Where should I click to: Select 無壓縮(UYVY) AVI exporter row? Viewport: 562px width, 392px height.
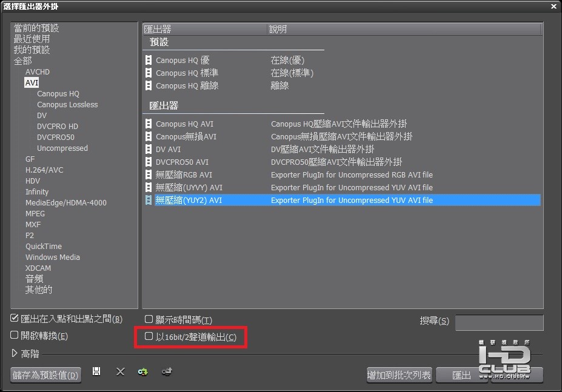point(342,187)
